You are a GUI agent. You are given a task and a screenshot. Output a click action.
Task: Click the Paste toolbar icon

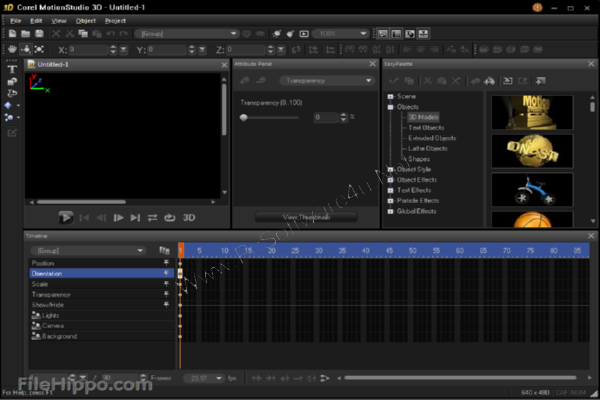[97, 34]
